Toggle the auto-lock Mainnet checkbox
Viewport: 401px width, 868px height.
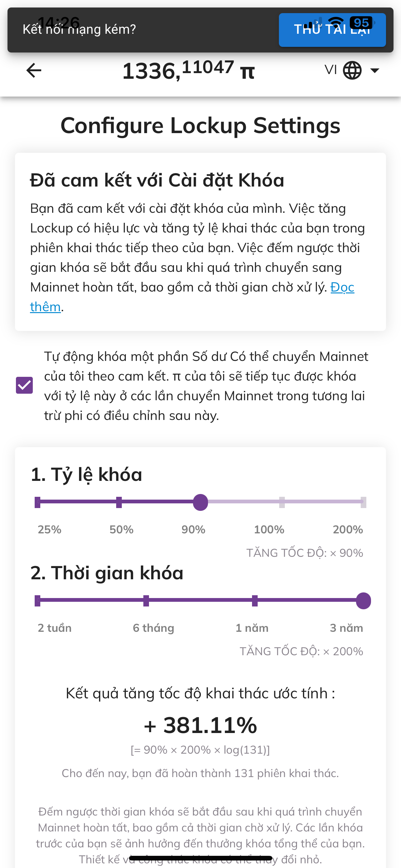[x=25, y=385]
